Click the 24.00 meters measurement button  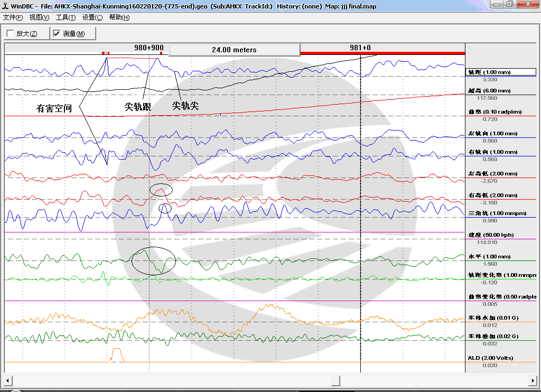(x=234, y=50)
